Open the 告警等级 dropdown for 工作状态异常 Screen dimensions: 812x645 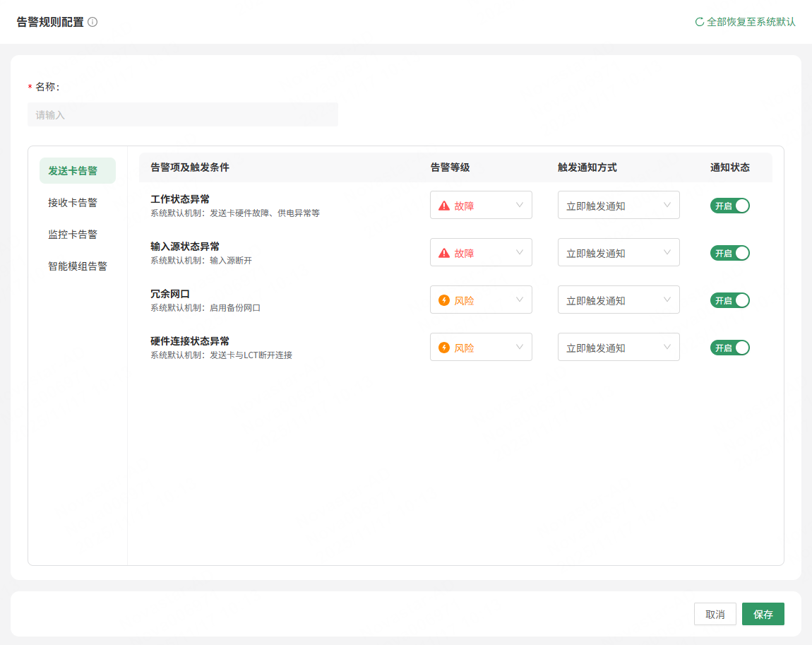coord(481,206)
